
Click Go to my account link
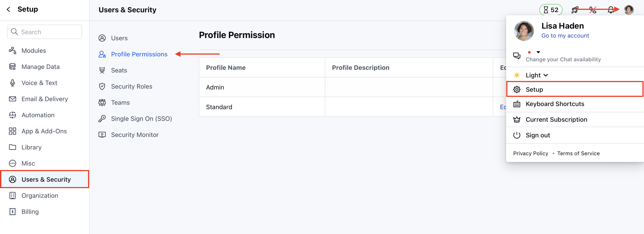click(565, 36)
